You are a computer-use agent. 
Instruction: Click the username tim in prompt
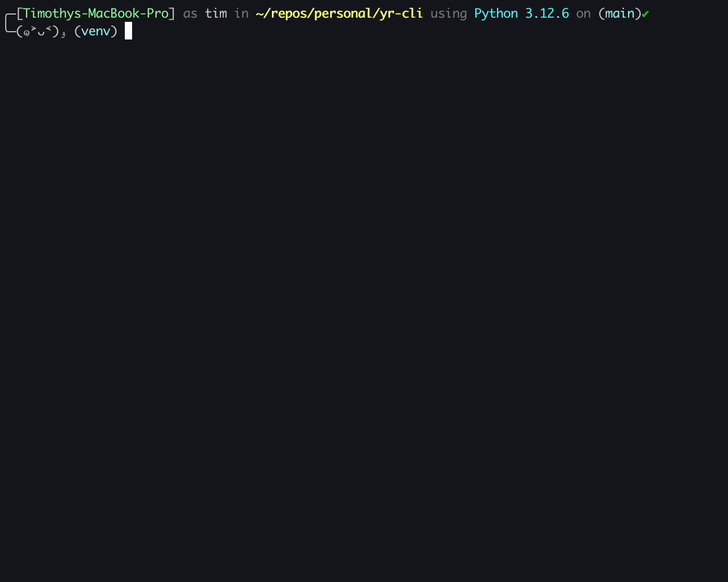point(216,14)
